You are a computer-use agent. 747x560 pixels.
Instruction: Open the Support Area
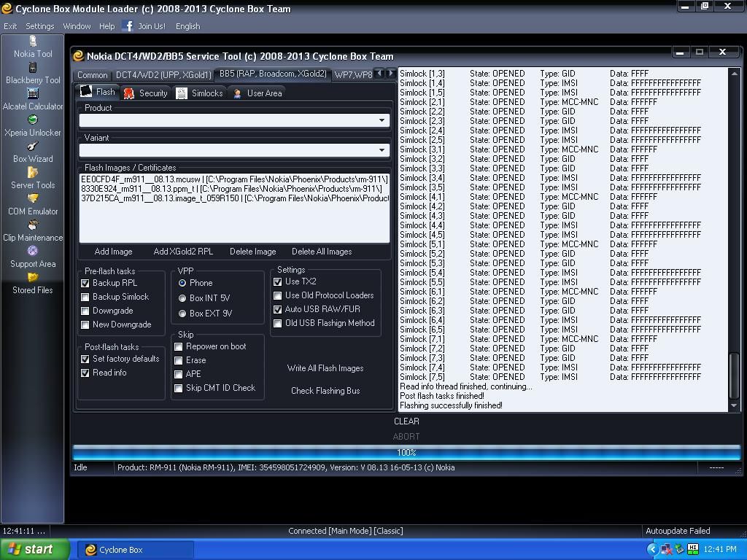click(33, 257)
